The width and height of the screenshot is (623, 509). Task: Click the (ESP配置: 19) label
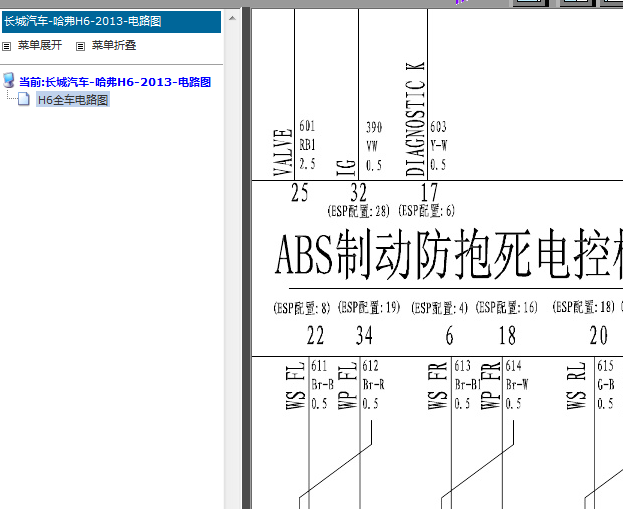[x=369, y=308]
